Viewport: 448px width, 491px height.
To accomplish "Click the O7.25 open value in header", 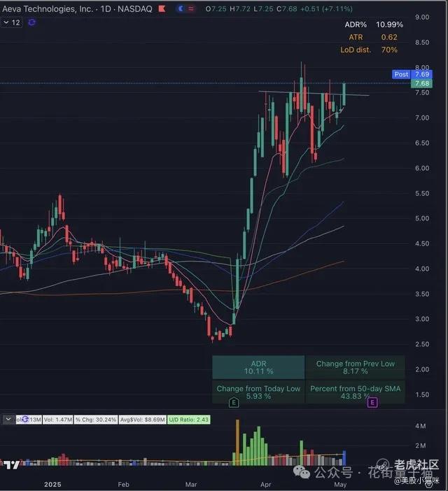I will tap(216, 9).
